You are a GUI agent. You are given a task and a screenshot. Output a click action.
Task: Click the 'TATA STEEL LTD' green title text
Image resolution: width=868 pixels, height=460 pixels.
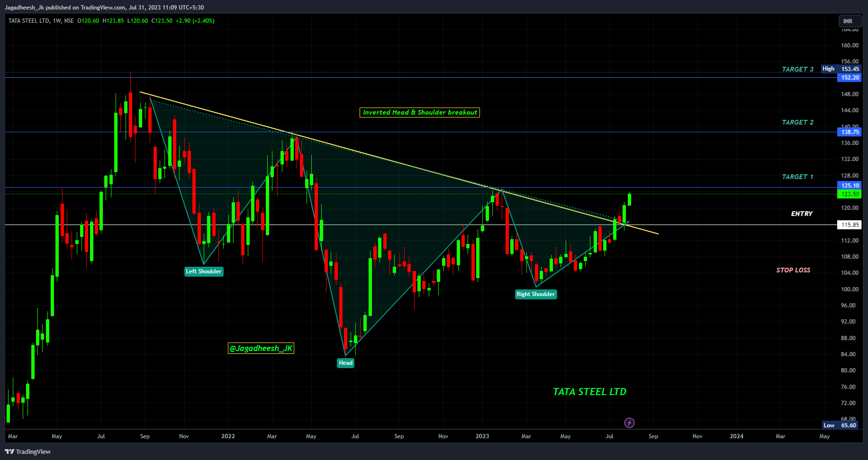[x=590, y=392]
